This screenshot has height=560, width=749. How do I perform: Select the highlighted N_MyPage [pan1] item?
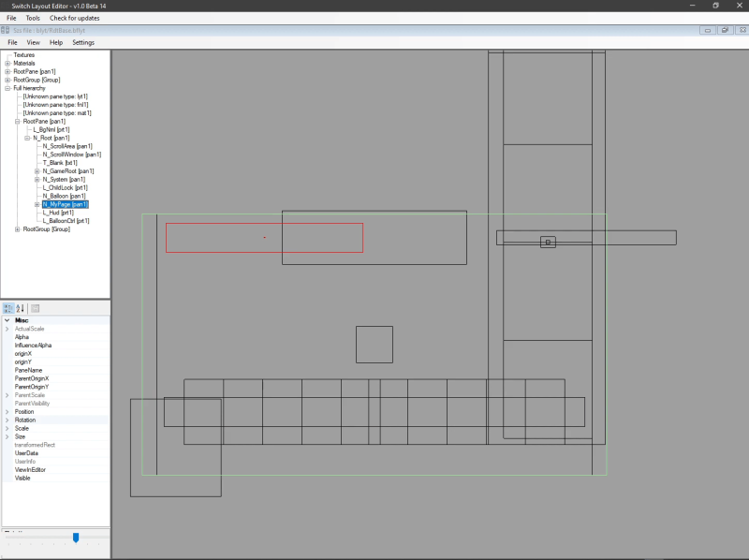66,204
